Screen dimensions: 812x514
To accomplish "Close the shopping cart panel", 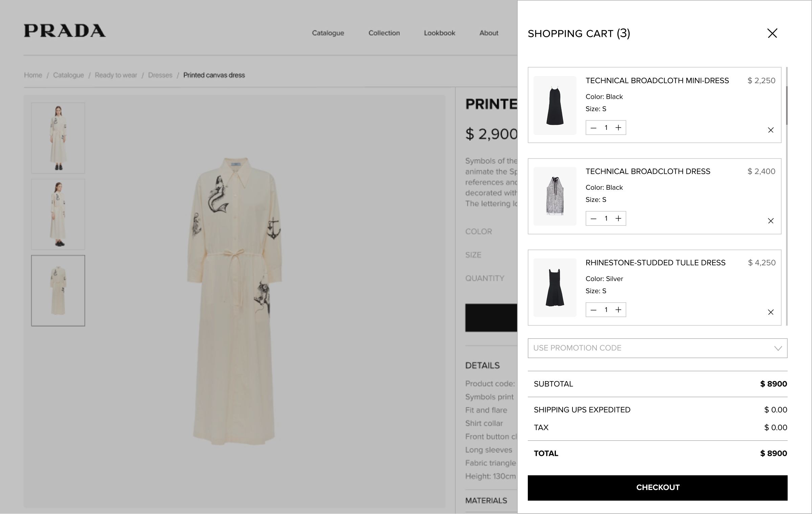I will pyautogui.click(x=772, y=33).
